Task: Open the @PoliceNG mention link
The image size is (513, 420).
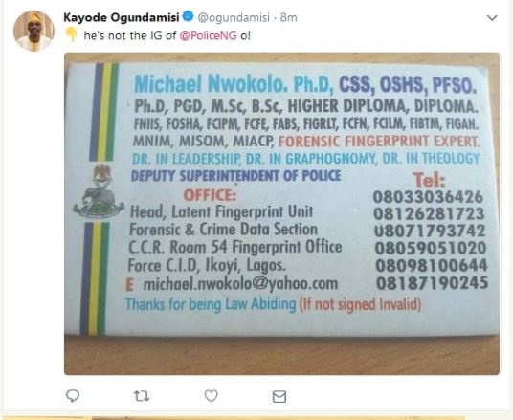Action: point(208,35)
